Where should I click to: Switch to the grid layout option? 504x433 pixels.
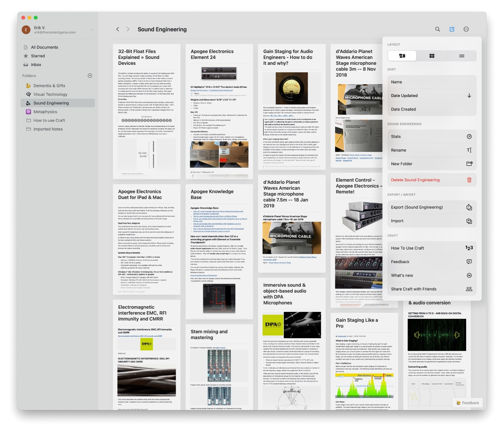point(432,56)
